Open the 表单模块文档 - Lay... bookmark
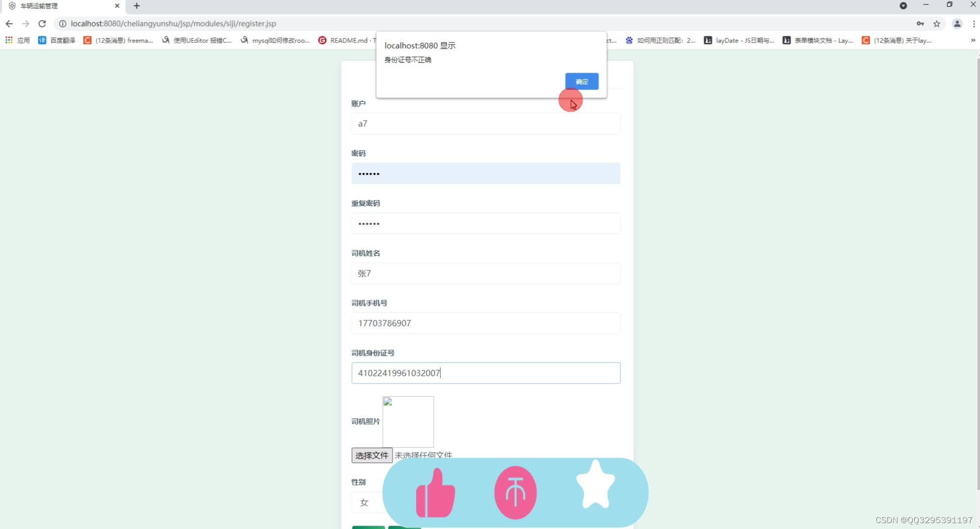 [817, 40]
